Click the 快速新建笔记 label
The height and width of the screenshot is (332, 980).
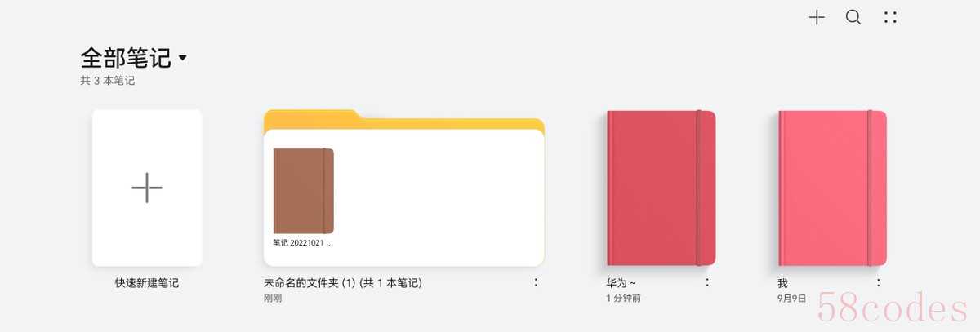tap(147, 284)
